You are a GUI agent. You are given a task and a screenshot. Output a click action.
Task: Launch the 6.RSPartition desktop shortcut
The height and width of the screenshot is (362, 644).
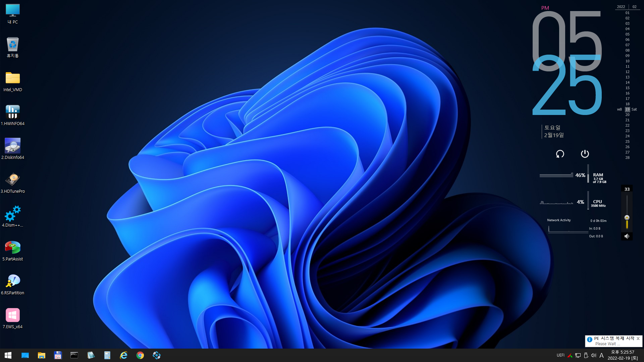pyautogui.click(x=13, y=285)
